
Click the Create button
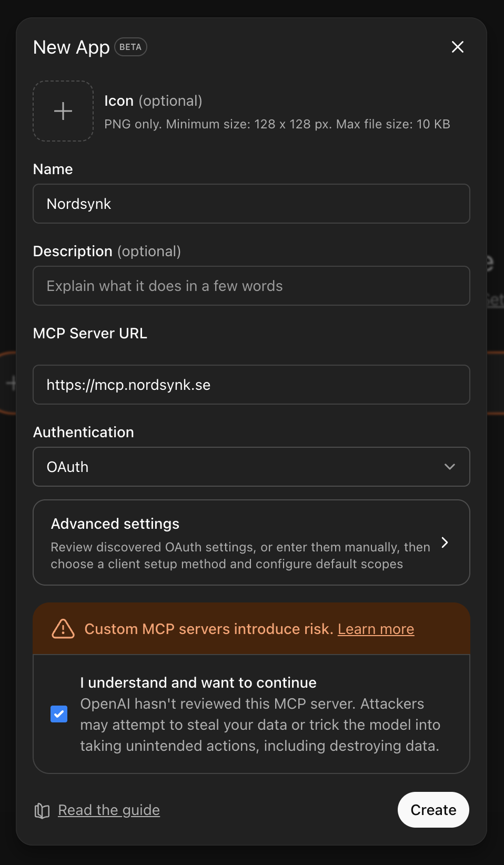(434, 810)
